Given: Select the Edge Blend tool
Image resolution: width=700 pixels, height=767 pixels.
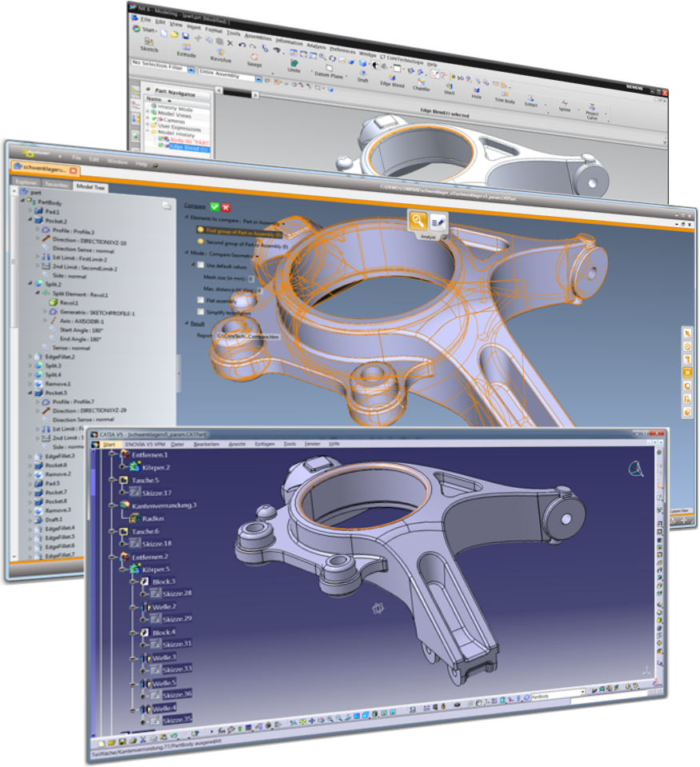Looking at the screenshot, I should (x=392, y=78).
